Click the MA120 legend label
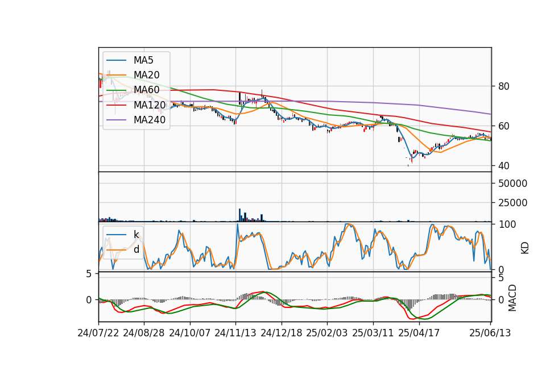 click(150, 105)
